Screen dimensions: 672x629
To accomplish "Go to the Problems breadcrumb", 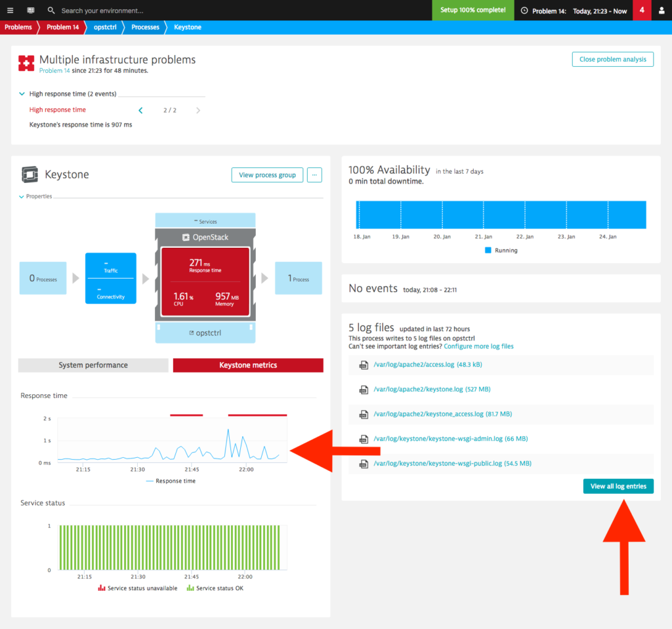I will pos(18,27).
